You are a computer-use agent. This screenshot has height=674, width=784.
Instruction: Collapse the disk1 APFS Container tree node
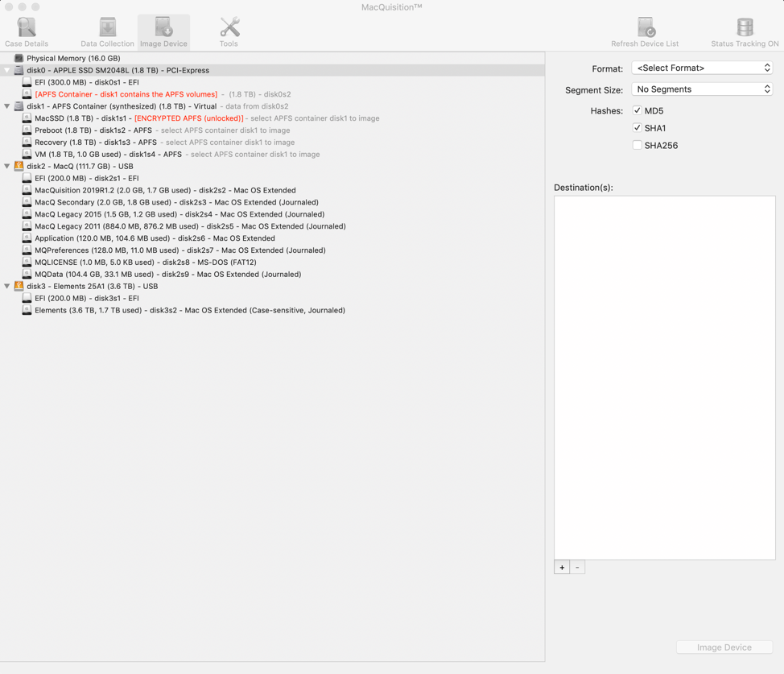tap(7, 106)
